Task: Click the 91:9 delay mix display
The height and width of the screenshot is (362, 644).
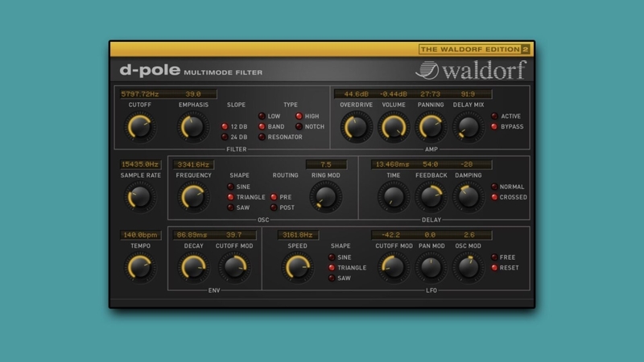Action: (468, 94)
